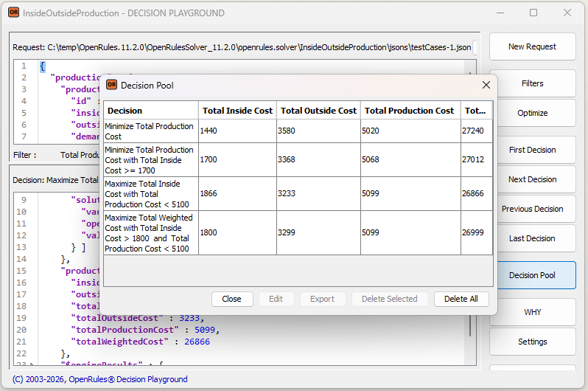Click the Total Outside Cost column header
The image size is (588, 391).
318,111
